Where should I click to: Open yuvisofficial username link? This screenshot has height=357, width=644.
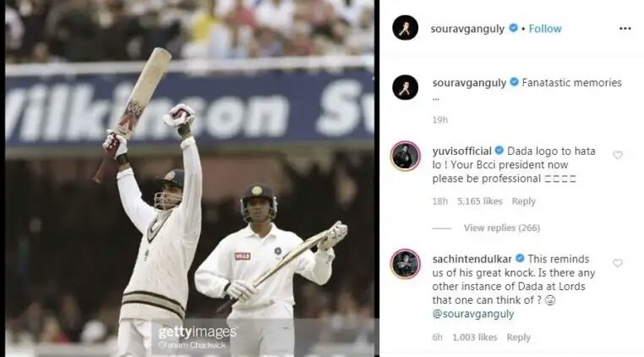(x=461, y=151)
